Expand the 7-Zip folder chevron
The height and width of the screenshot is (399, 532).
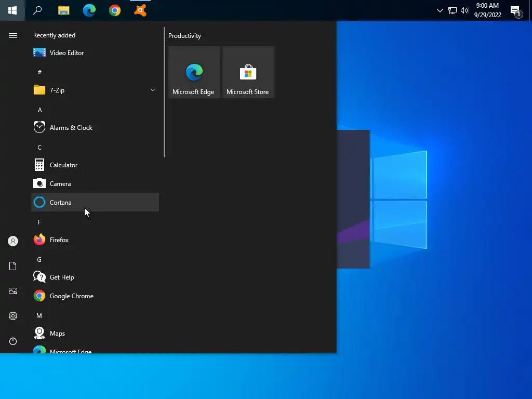point(153,90)
